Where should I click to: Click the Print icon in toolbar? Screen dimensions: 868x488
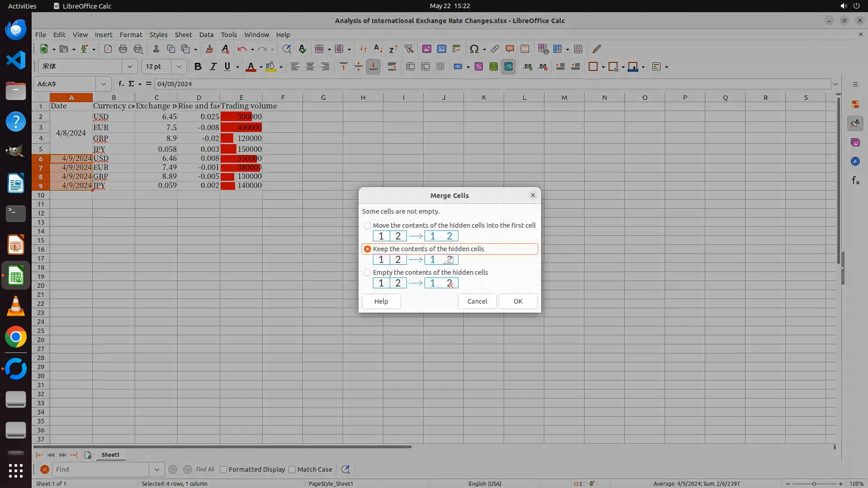[x=123, y=49]
